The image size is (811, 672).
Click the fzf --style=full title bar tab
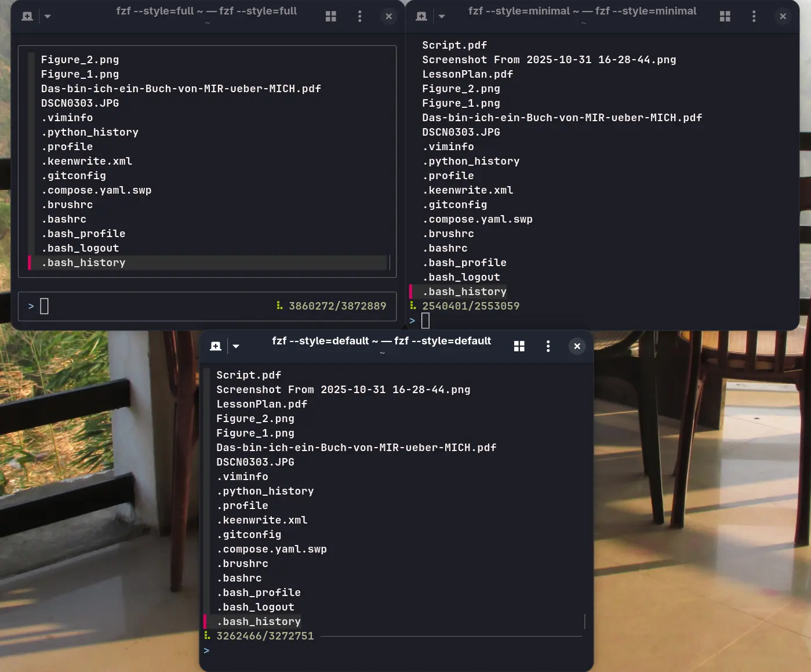[206, 10]
